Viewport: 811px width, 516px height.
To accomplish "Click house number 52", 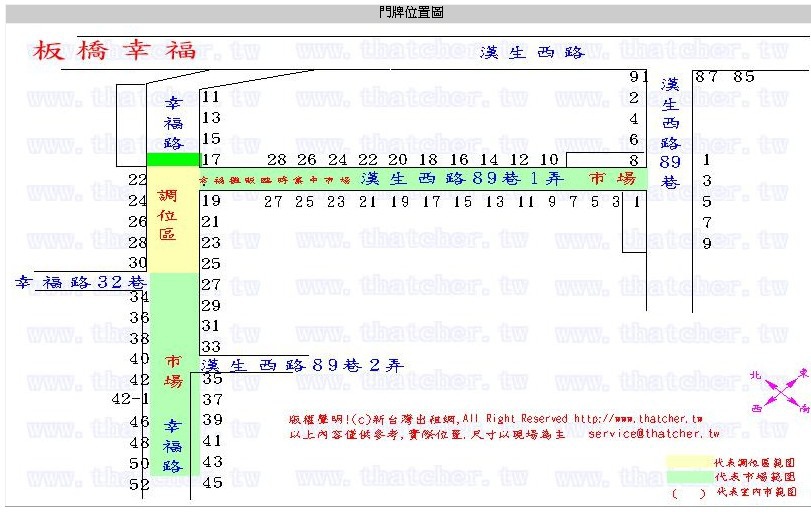I will (x=140, y=484).
